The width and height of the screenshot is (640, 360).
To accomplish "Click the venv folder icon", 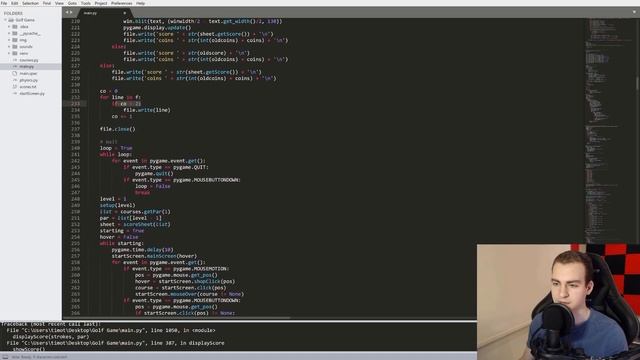I will (x=15, y=53).
